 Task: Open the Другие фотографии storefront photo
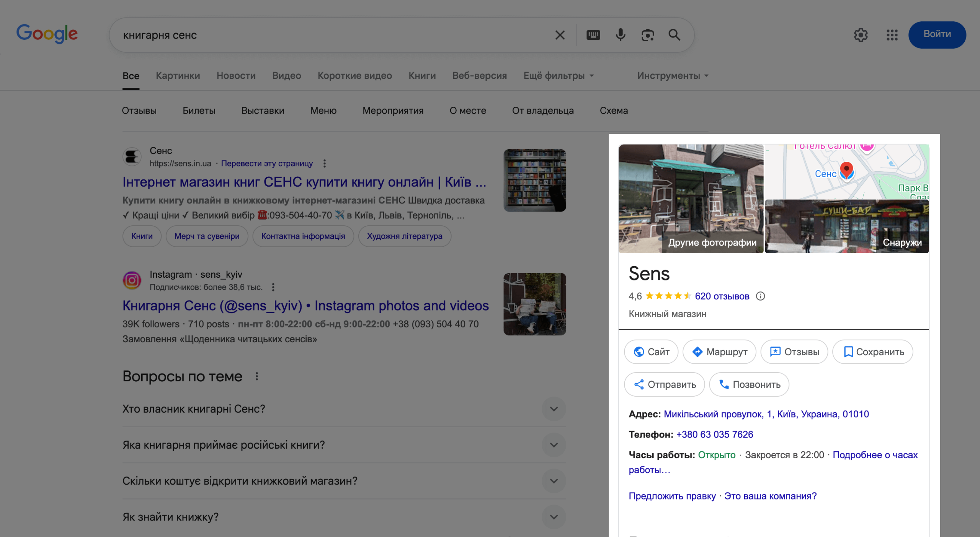click(x=691, y=199)
